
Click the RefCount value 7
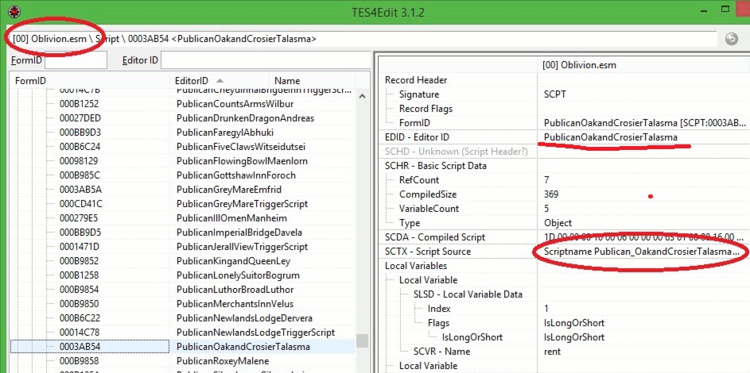pyautogui.click(x=547, y=180)
